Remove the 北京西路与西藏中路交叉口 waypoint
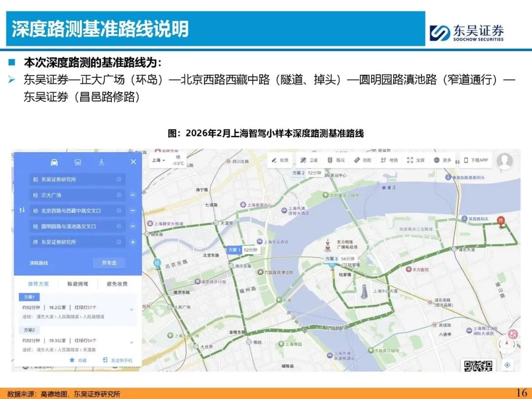The image size is (532, 399). point(133,211)
